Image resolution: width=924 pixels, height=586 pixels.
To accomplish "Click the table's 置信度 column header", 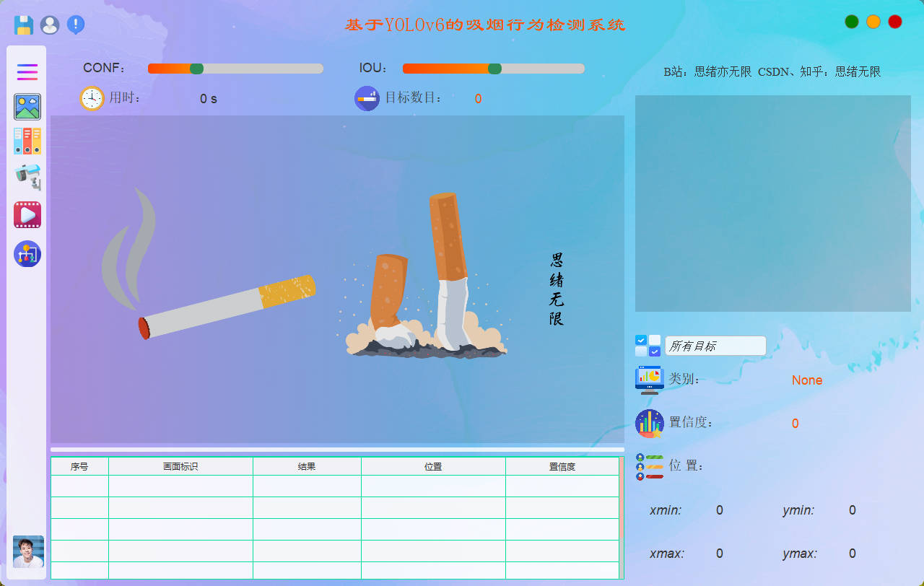I will coord(562,467).
